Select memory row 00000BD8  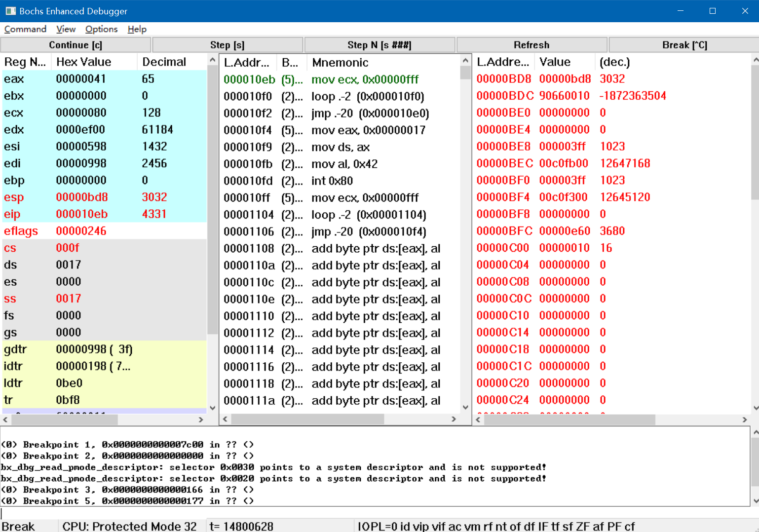(612, 79)
